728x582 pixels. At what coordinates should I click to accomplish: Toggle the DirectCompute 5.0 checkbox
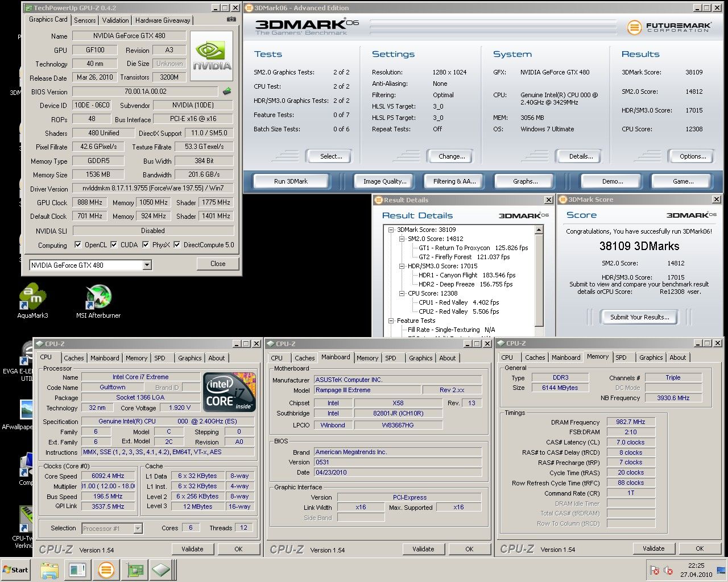click(x=177, y=245)
